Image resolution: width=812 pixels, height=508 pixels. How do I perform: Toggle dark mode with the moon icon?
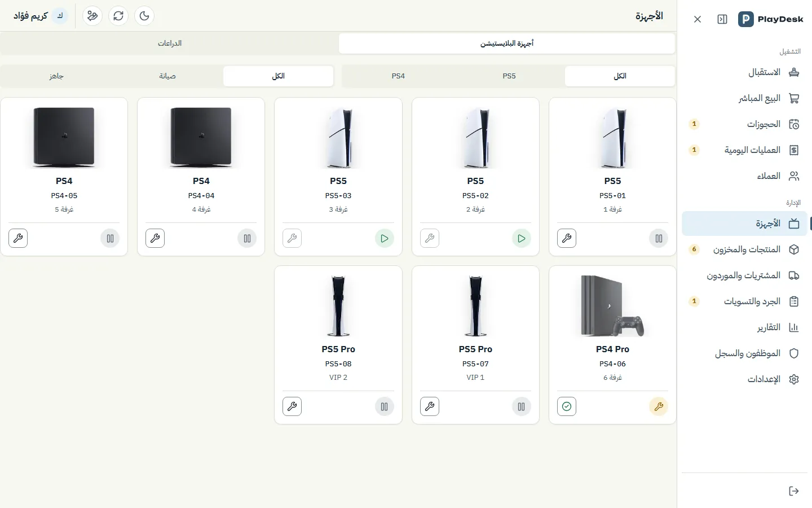click(x=144, y=16)
